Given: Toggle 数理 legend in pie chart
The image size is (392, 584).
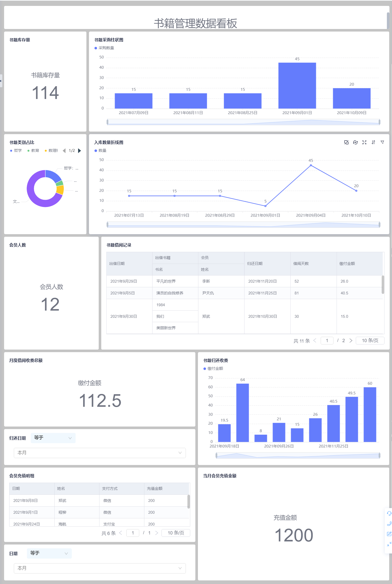Looking at the screenshot, I should tap(51, 151).
